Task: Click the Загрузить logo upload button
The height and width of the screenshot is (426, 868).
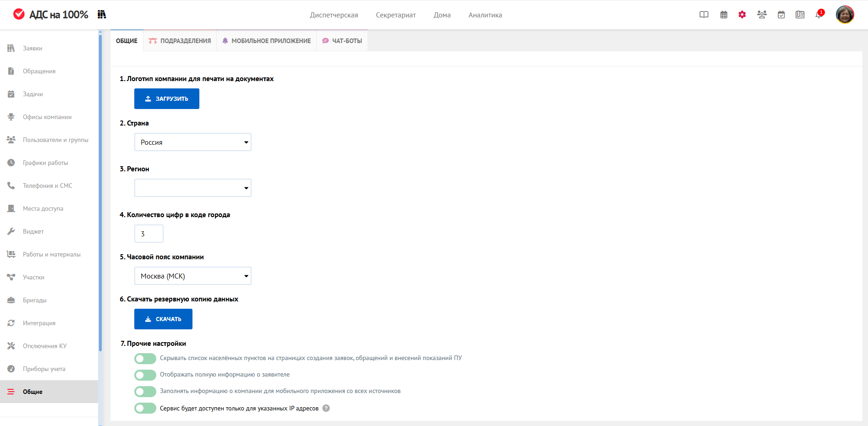Action: (167, 98)
